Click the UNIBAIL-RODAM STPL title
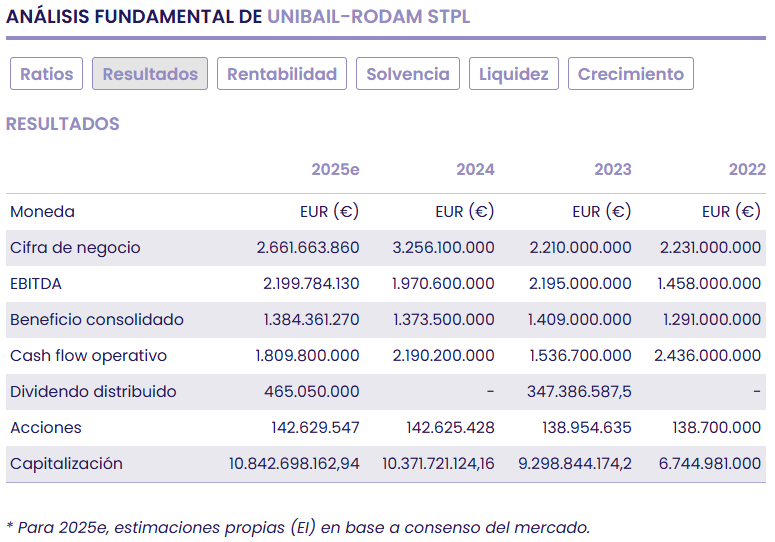Image resolution: width=775 pixels, height=542 pixels. (368, 17)
